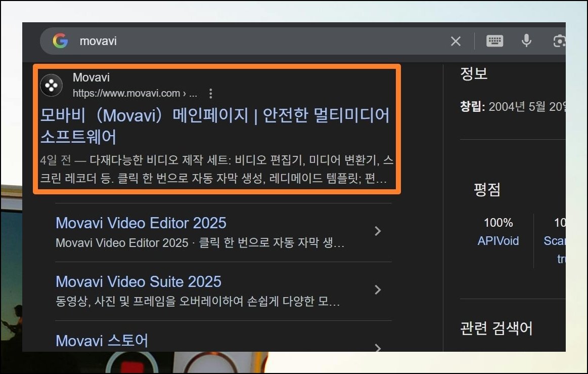The image size is (588, 374).
Task: Click description under Movavi Video Editor 2025
Action: [x=200, y=242]
